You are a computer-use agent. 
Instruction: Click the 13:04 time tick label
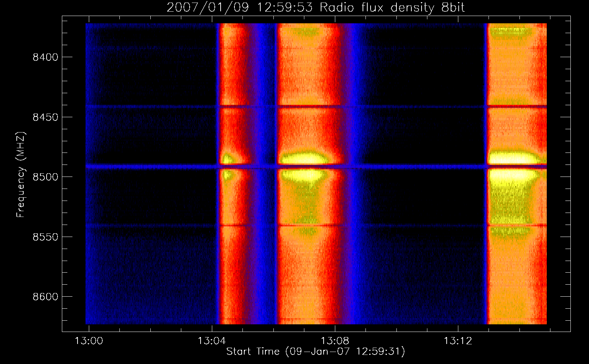(212, 341)
